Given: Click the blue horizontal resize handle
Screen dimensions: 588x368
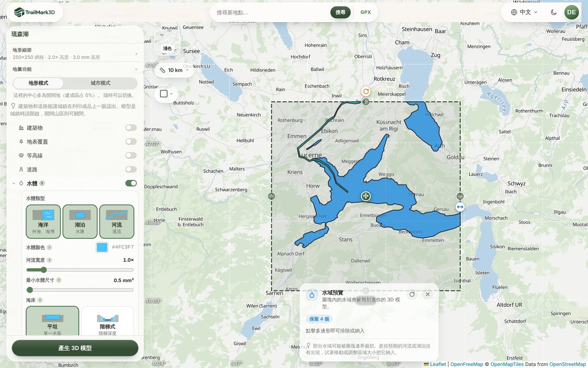Looking at the screenshot, I should click(x=460, y=207).
